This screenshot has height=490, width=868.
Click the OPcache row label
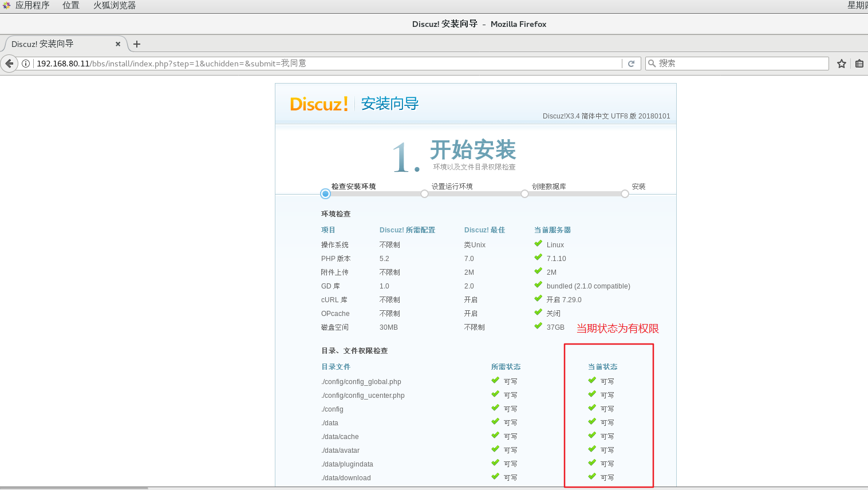(335, 314)
